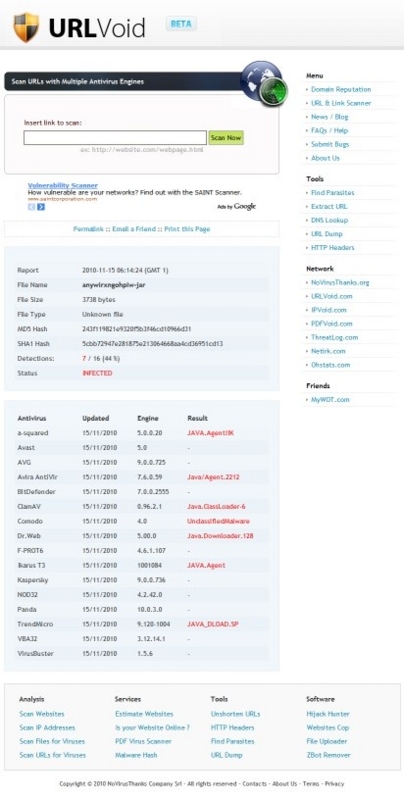Image resolution: width=404 pixels, height=800 pixels.
Task: Open the Permalink link
Action: [x=89, y=229]
